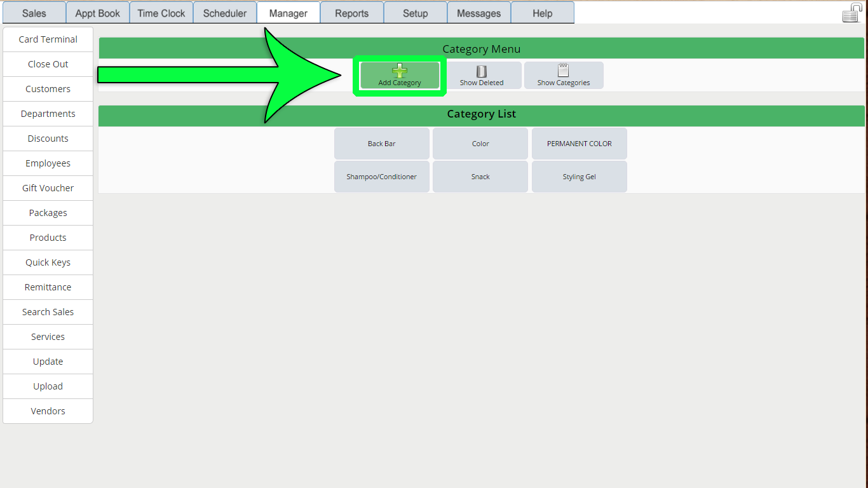Select the Color category button
This screenshot has height=488, width=868.
click(x=480, y=144)
